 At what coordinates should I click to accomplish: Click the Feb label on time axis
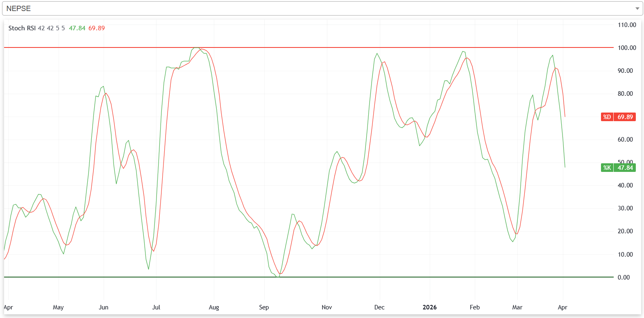tap(474, 307)
